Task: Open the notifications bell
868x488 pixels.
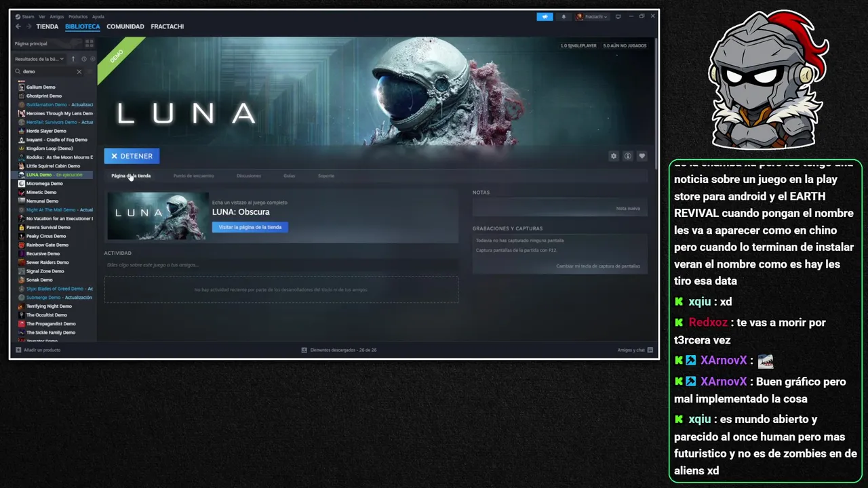Action: pyautogui.click(x=563, y=16)
